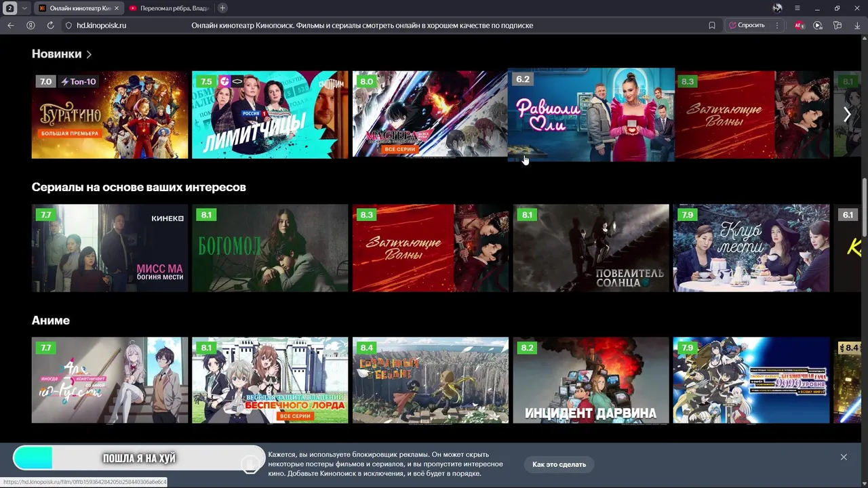This screenshot has width=868, height=488.
Task: Open the Беспечного лорда anime poster
Action: 270,380
